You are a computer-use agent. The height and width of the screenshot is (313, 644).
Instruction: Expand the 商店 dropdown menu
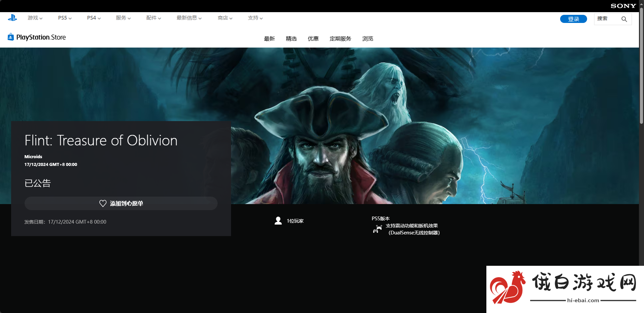coord(225,18)
